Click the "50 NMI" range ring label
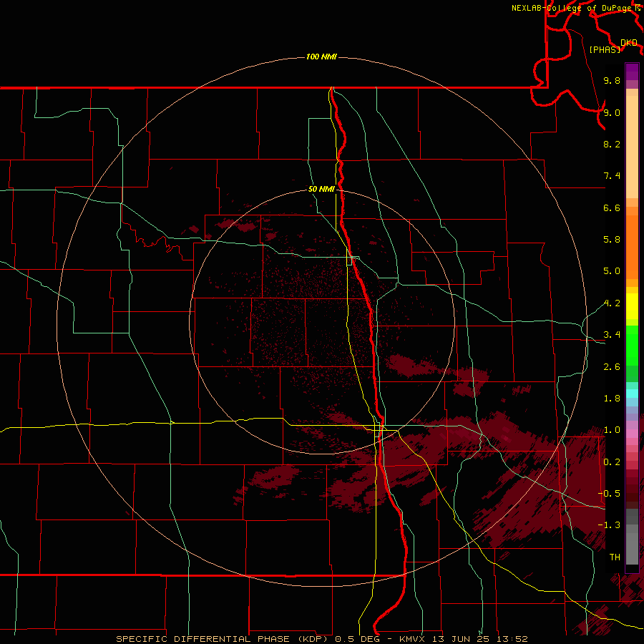Image resolution: width=644 pixels, height=644 pixels. [321, 189]
